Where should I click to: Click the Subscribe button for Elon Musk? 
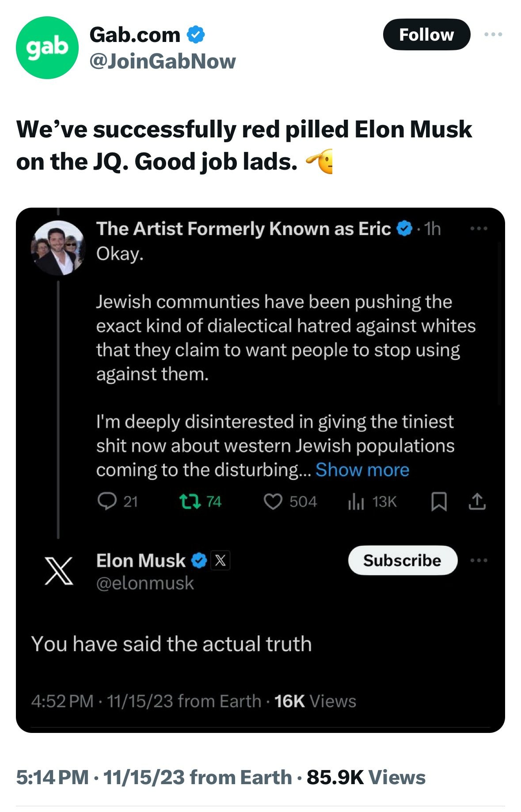point(402,560)
